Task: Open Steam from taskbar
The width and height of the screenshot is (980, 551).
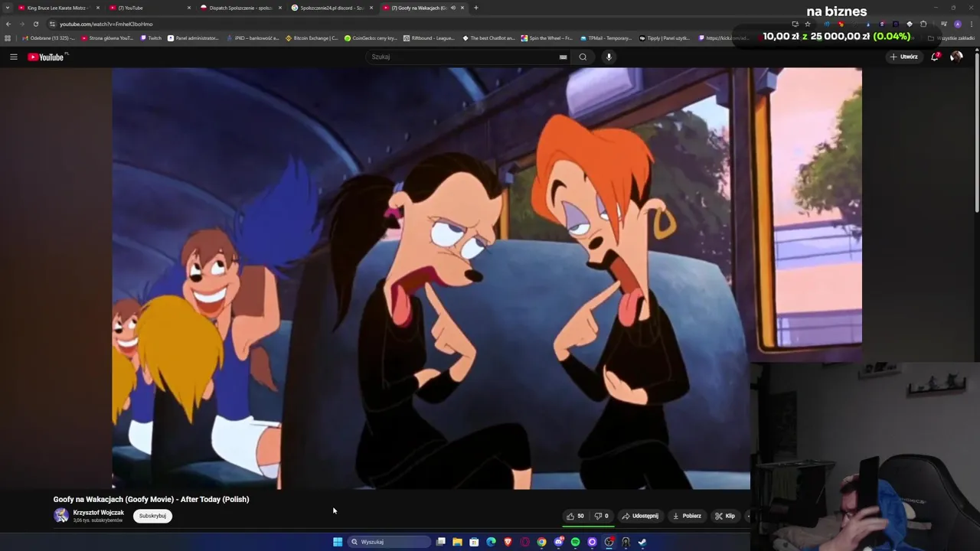Action: point(642,542)
